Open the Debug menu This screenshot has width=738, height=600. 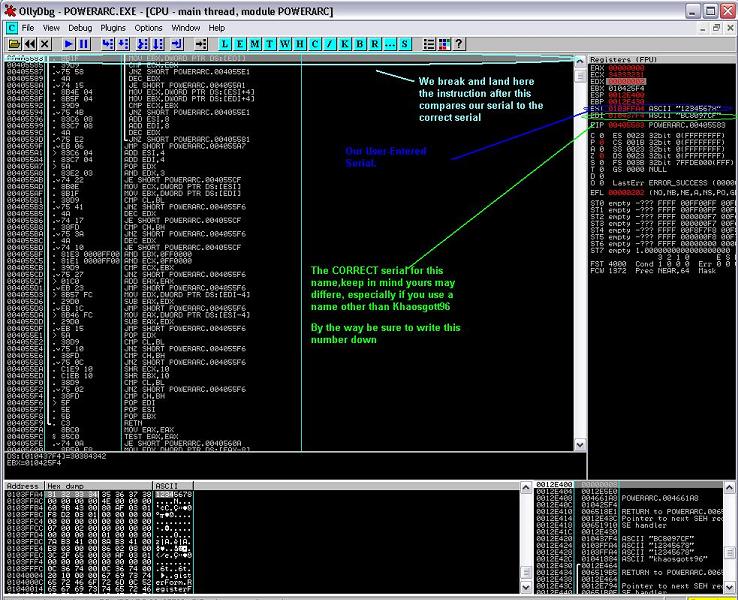(80, 28)
